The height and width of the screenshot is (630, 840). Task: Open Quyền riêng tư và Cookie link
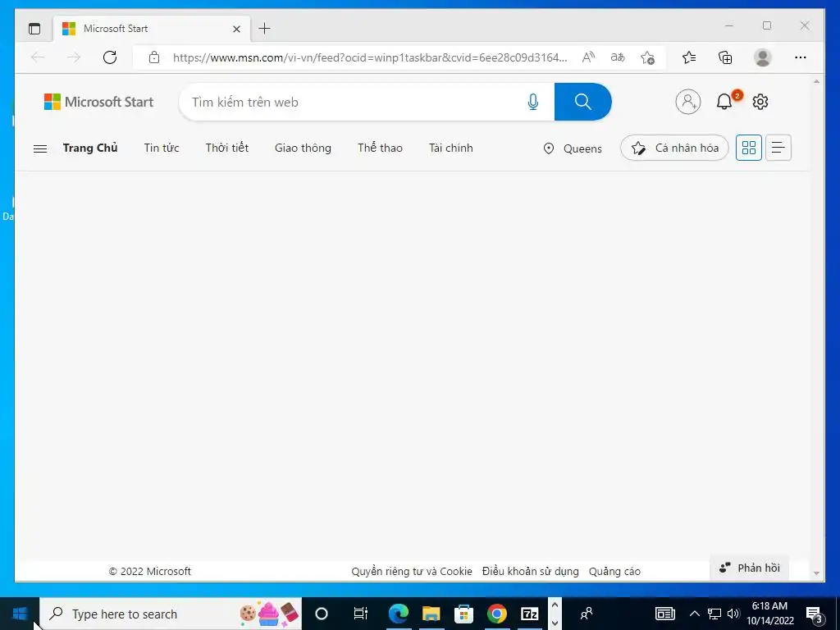coord(412,571)
